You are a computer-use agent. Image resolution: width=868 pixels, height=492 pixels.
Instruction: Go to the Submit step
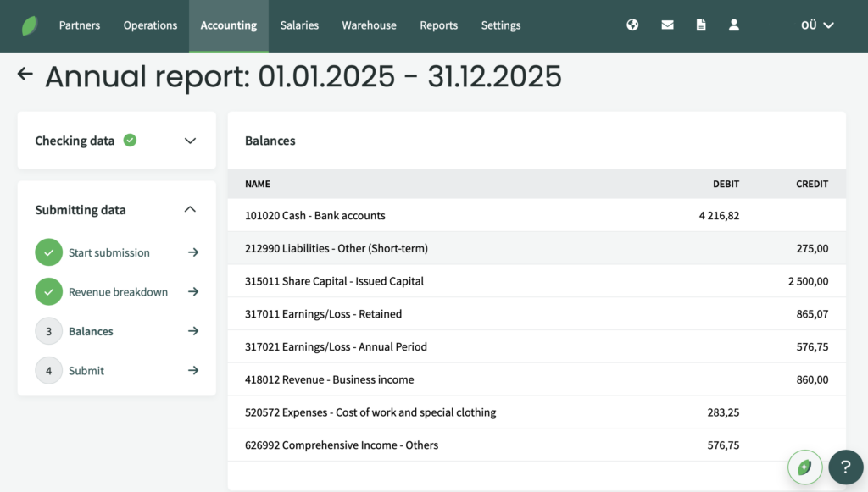(86, 371)
